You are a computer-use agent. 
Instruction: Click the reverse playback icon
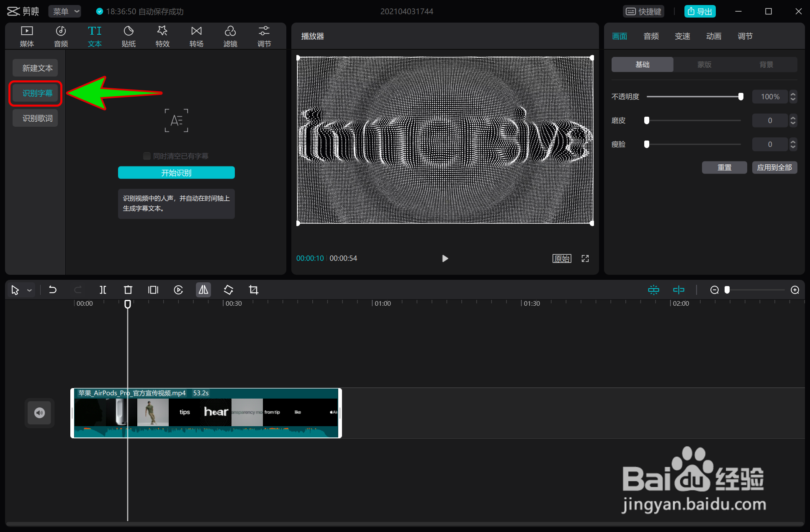(x=178, y=290)
